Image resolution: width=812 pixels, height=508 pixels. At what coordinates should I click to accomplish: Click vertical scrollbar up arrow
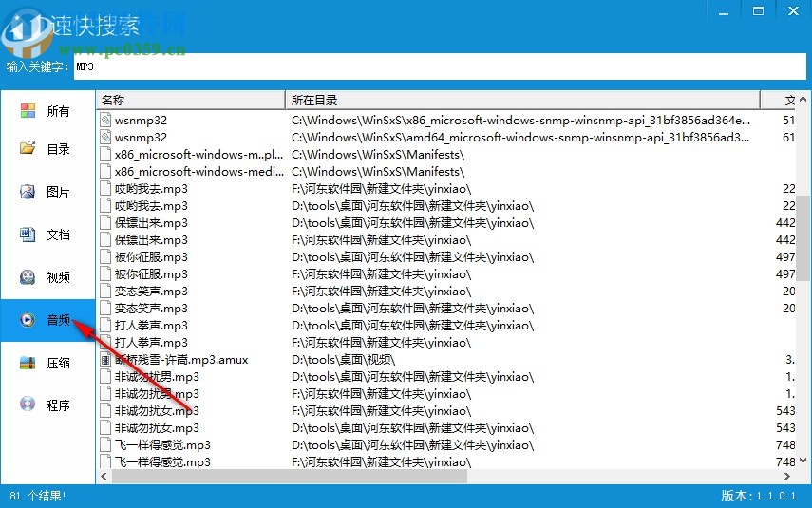[x=803, y=99]
